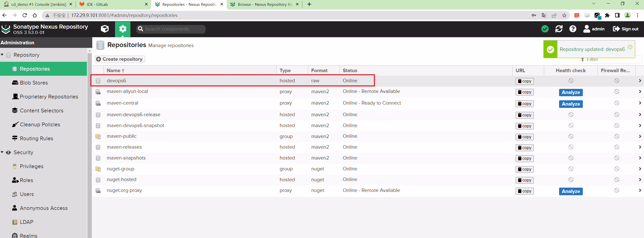Open Anonymous Access settings
Screen dimensions: 644x238
(43, 208)
